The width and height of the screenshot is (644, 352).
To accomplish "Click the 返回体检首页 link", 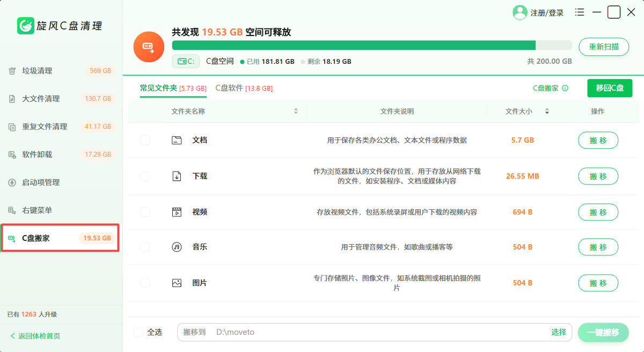I will tap(39, 336).
